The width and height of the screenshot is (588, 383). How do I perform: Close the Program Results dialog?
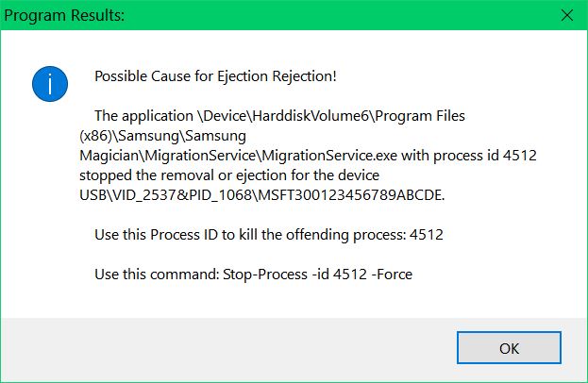[x=565, y=14]
